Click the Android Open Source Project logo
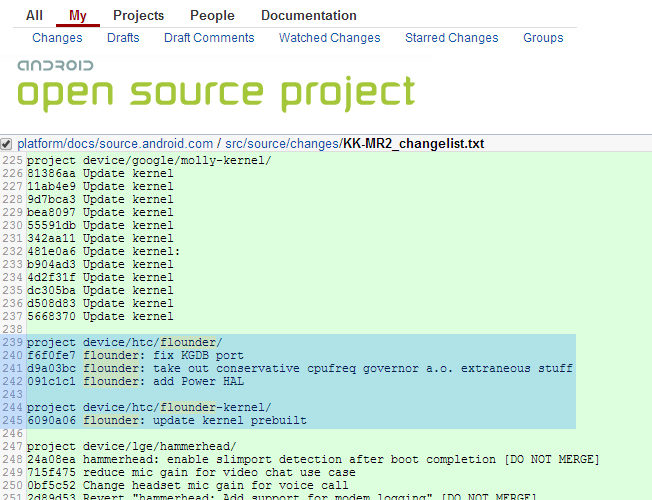The width and height of the screenshot is (652, 500). (216, 86)
